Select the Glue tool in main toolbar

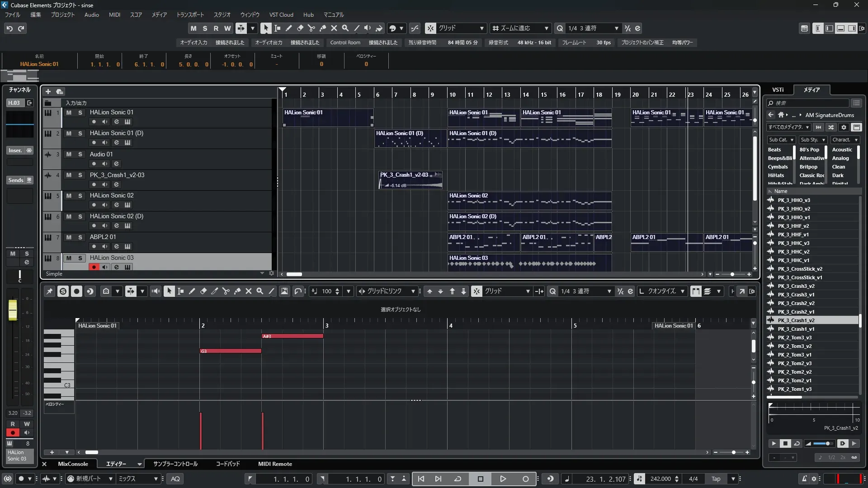[x=323, y=28]
